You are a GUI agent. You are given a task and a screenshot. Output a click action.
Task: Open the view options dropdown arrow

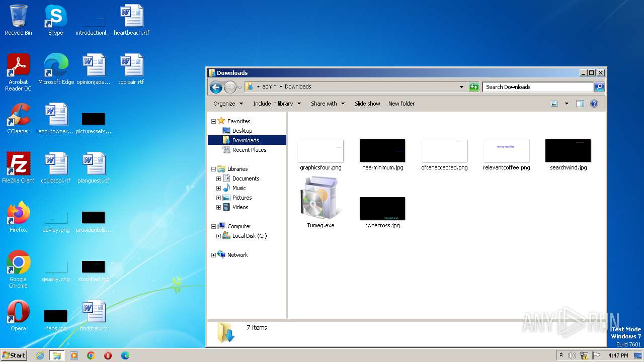pyautogui.click(x=567, y=104)
